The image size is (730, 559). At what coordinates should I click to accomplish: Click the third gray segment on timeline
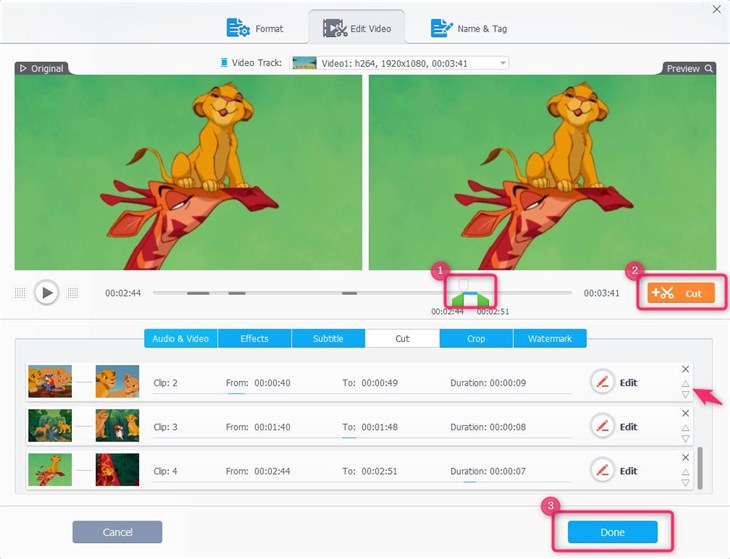(349, 293)
